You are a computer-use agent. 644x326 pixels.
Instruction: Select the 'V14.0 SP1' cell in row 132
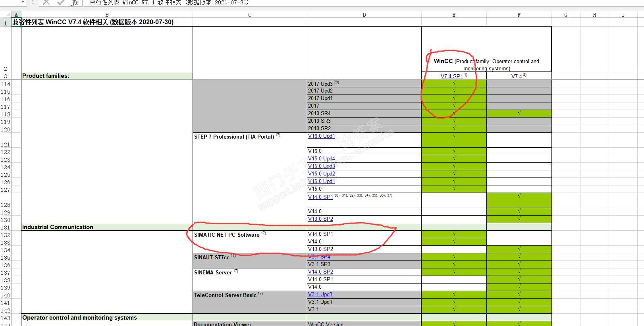[364, 234]
